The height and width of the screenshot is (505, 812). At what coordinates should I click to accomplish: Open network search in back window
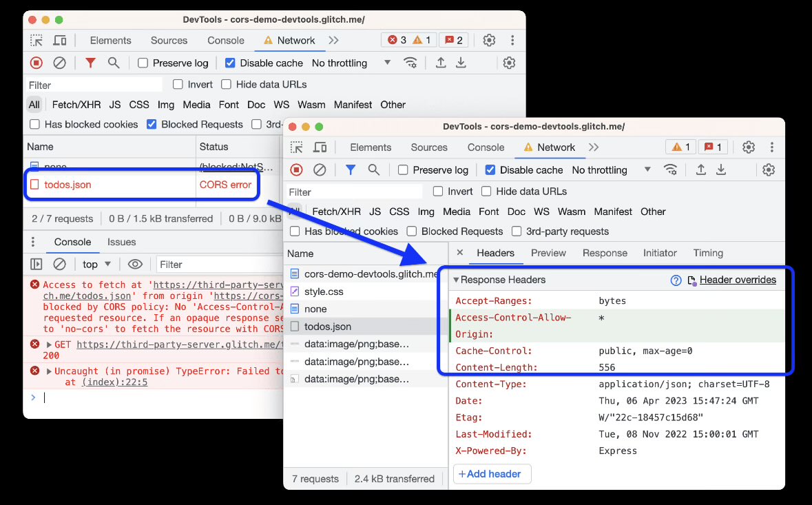pos(114,63)
